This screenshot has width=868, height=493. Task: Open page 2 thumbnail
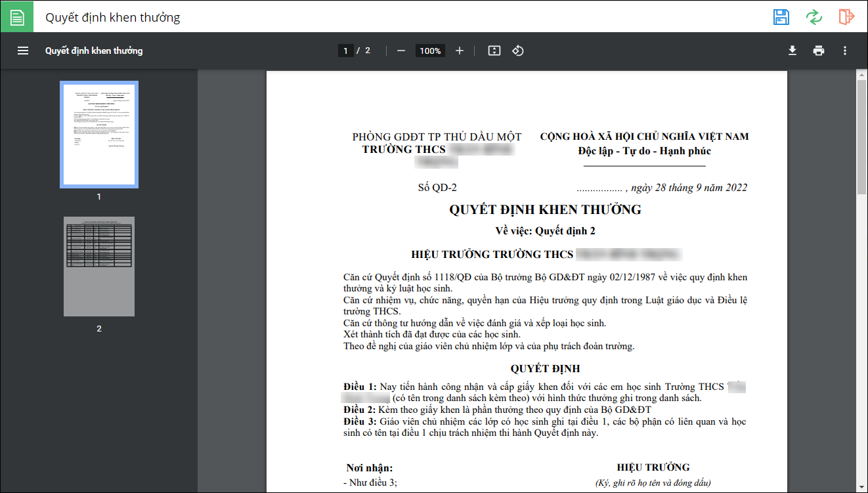click(x=99, y=267)
